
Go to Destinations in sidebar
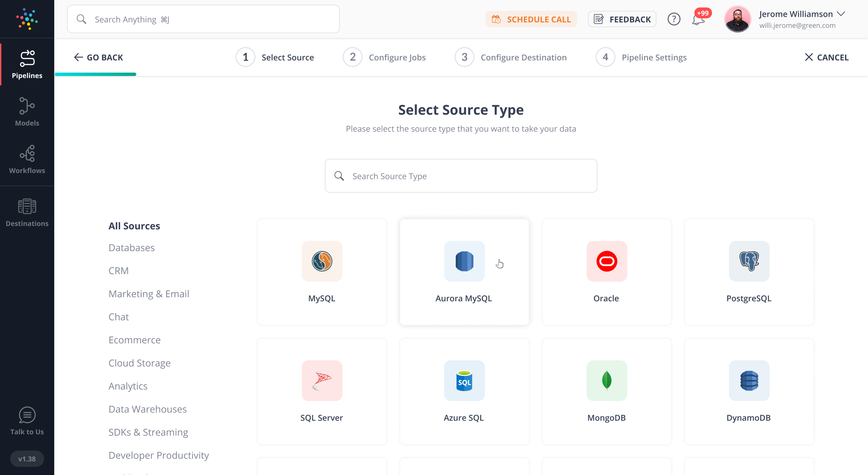pos(27,212)
